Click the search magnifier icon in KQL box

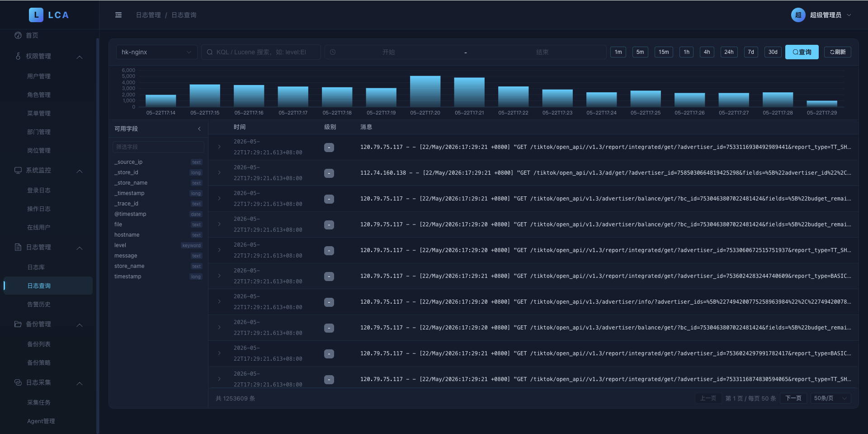click(210, 52)
